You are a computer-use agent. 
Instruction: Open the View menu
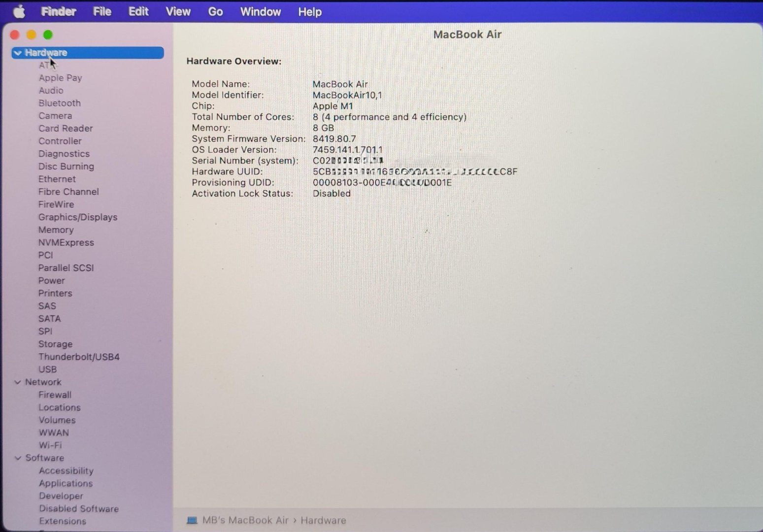click(178, 11)
